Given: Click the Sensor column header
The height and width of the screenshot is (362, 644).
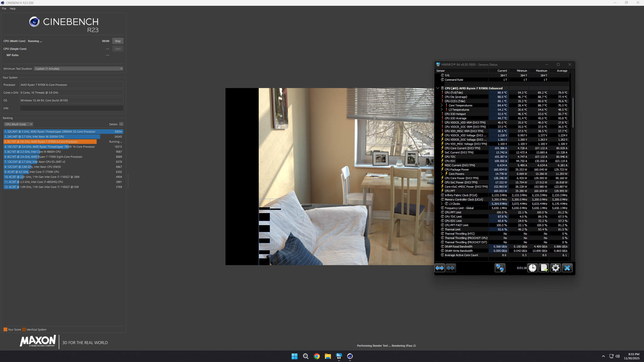Looking at the screenshot, I should (462, 71).
